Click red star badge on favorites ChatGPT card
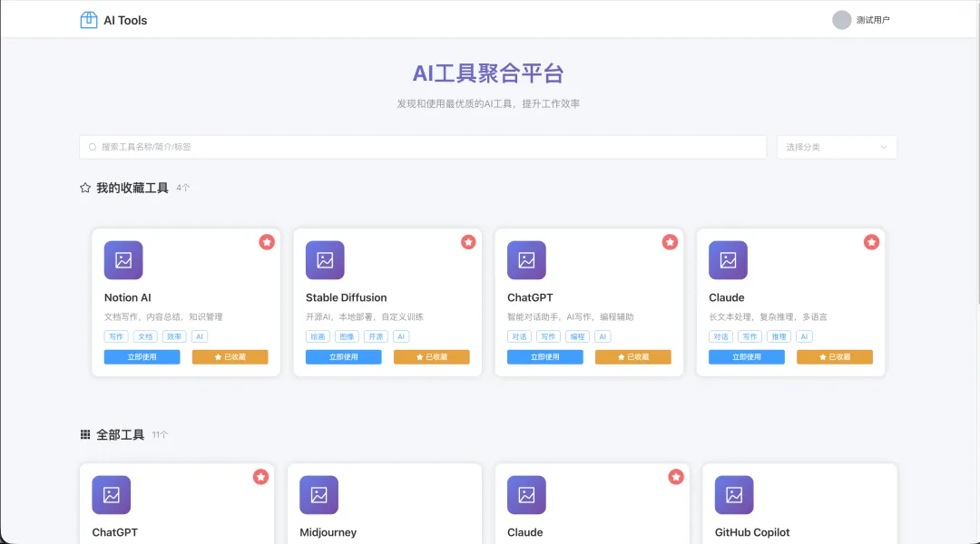The height and width of the screenshot is (544, 980). pyautogui.click(x=670, y=242)
